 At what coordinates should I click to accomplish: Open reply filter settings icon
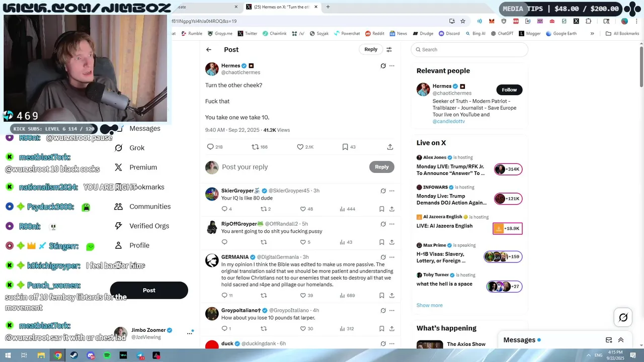389,49
